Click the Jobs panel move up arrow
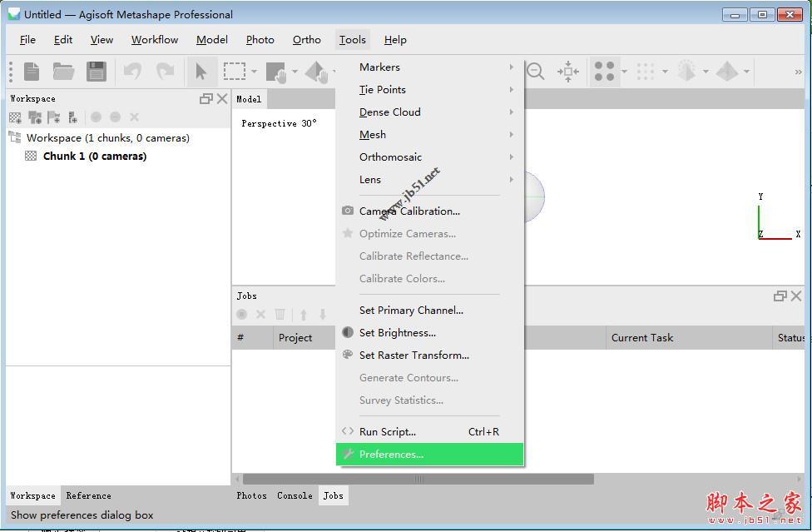This screenshot has width=812, height=532. click(304, 314)
